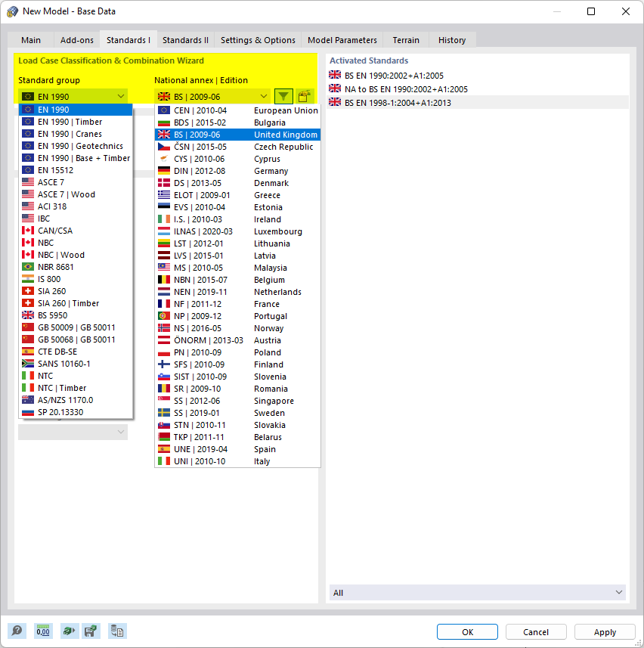Select NA to BS EN 1990:2002+A1:2005 entry
The height and width of the screenshot is (648, 644).
click(x=478, y=89)
